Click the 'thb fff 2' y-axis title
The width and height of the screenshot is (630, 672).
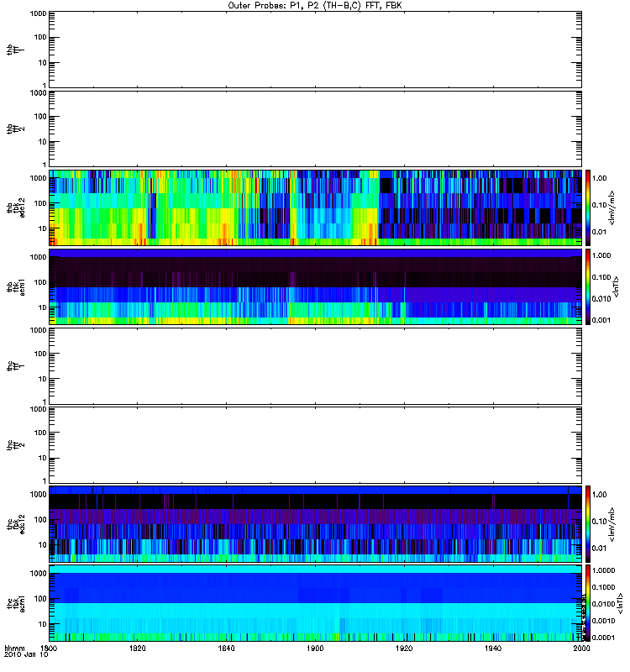tap(15, 129)
